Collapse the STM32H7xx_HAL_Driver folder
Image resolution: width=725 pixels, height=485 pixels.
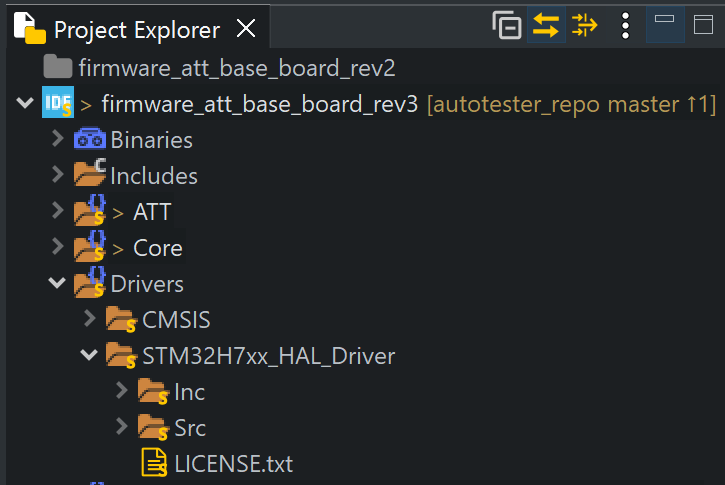click(x=90, y=355)
